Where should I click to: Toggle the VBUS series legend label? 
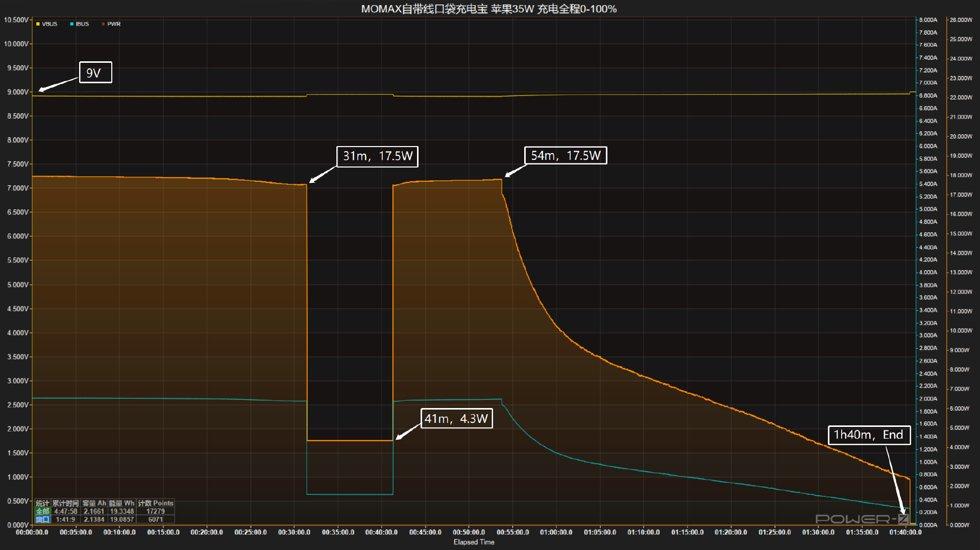point(50,24)
